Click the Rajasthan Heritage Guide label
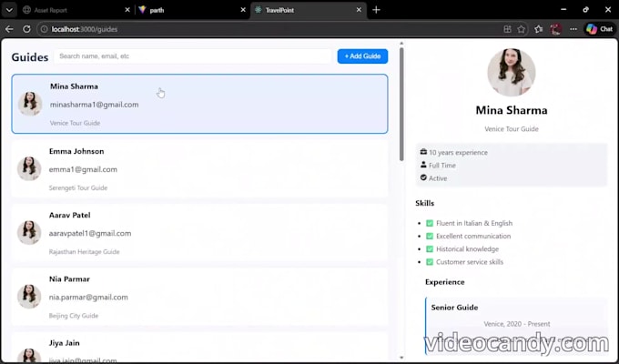The image size is (619, 364). [x=84, y=252]
